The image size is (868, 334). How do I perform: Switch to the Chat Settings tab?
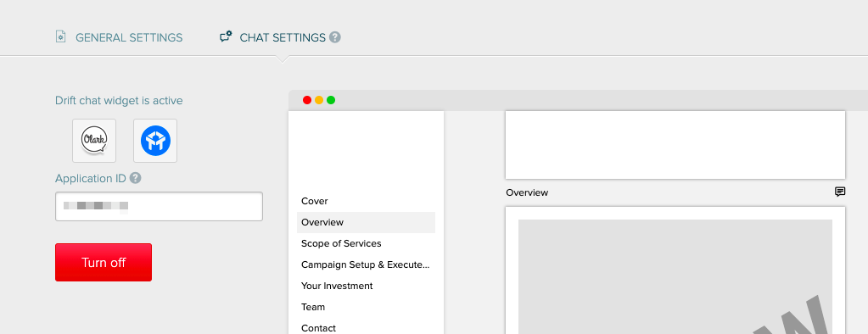click(283, 37)
